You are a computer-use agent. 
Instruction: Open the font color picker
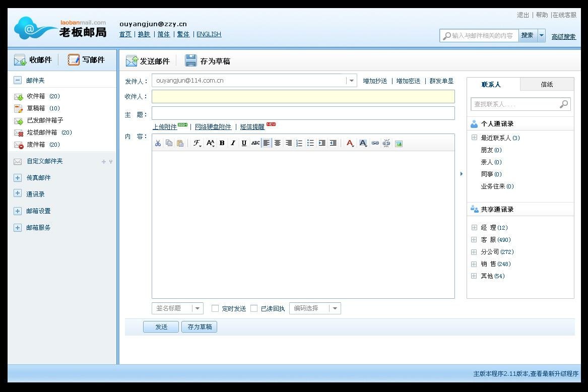350,143
